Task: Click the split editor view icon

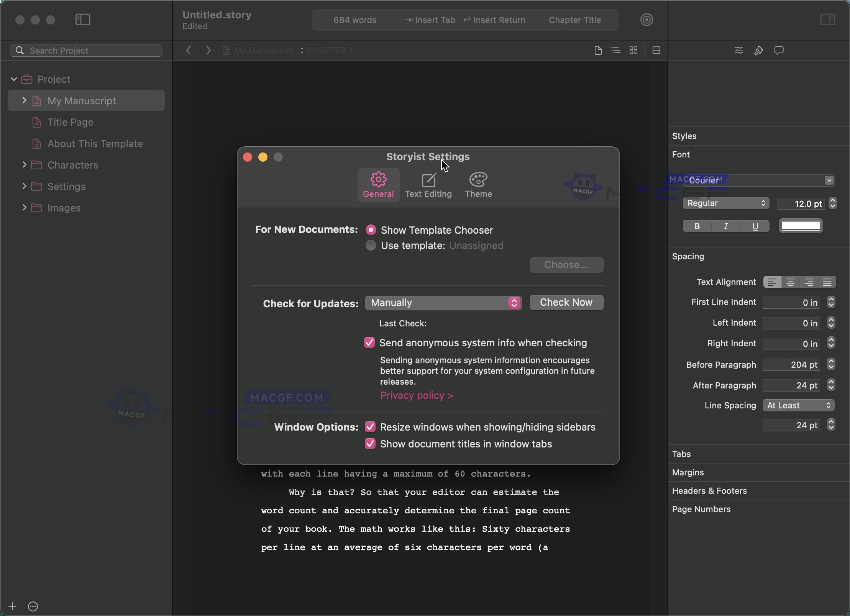Action: tap(656, 51)
